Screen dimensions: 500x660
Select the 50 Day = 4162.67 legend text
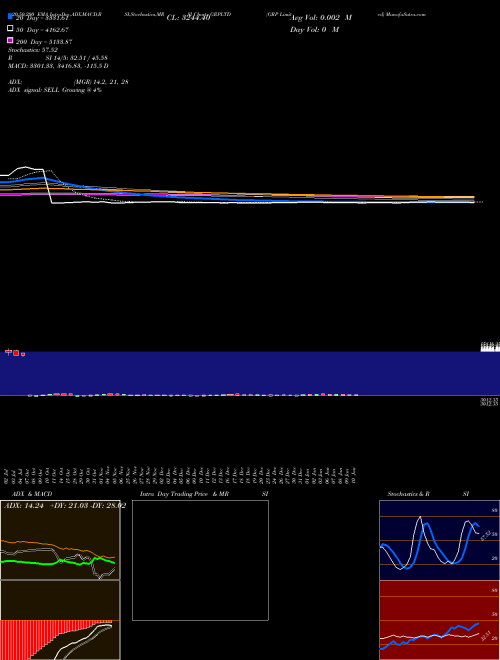42,30
